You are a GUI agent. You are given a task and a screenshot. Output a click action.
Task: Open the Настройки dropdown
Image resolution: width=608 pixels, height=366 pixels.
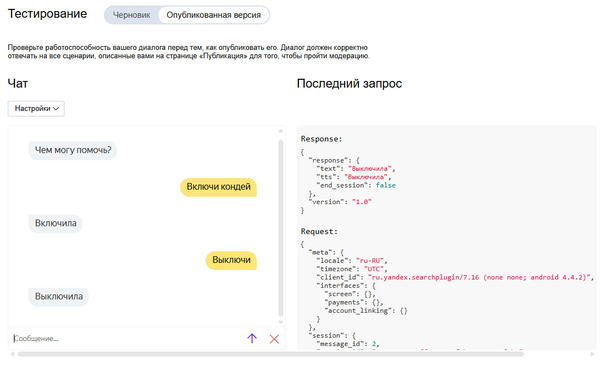click(36, 109)
